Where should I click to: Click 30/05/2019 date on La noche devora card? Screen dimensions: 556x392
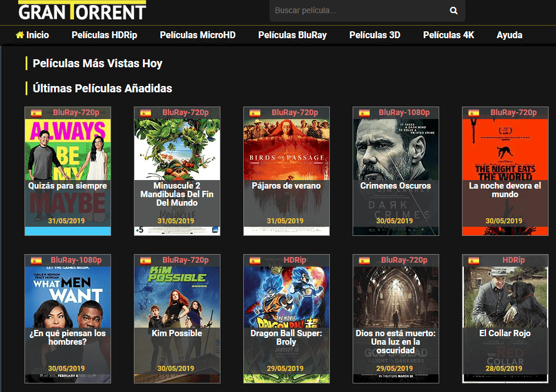tap(504, 220)
